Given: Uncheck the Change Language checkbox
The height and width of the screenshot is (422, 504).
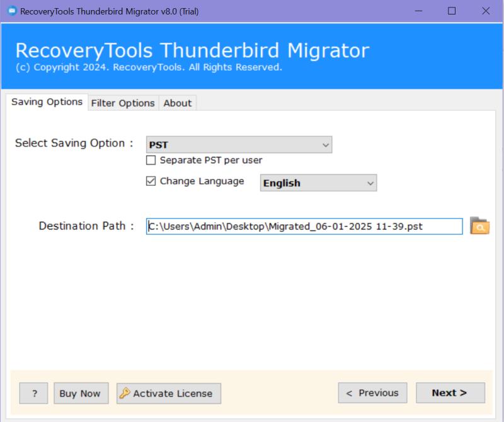Looking at the screenshot, I should pos(151,181).
